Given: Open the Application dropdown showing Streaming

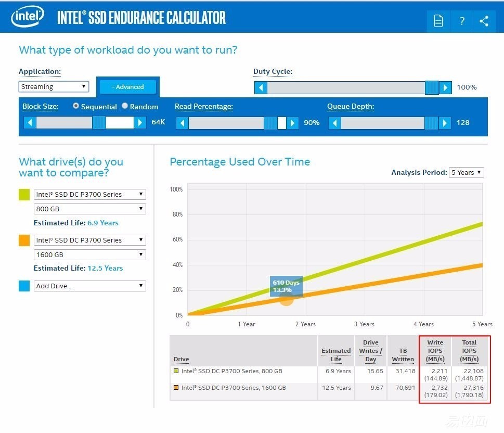Looking at the screenshot, I should point(54,86).
